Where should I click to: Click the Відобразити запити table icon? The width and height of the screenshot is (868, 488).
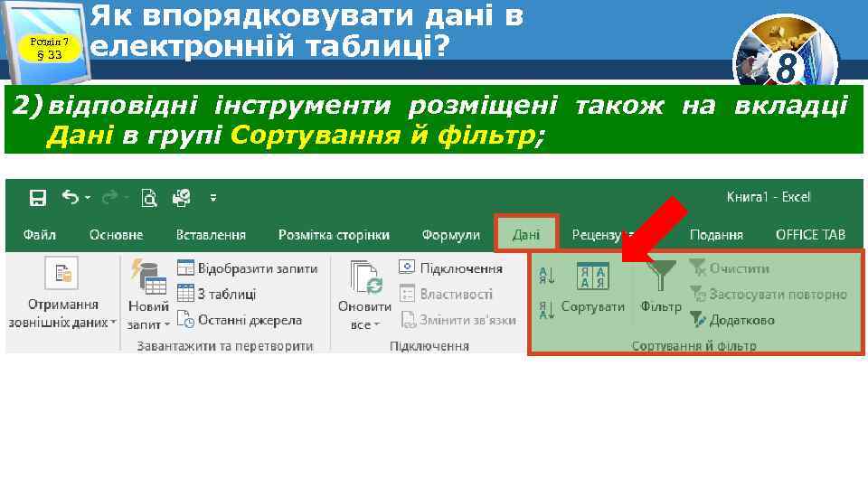185,267
